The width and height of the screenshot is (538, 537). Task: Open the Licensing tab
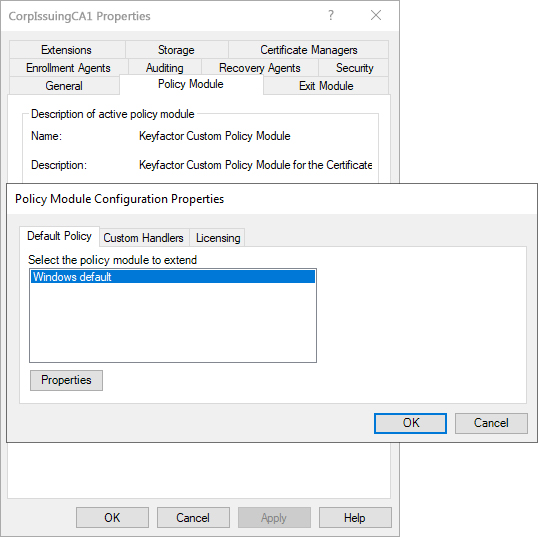click(x=218, y=238)
